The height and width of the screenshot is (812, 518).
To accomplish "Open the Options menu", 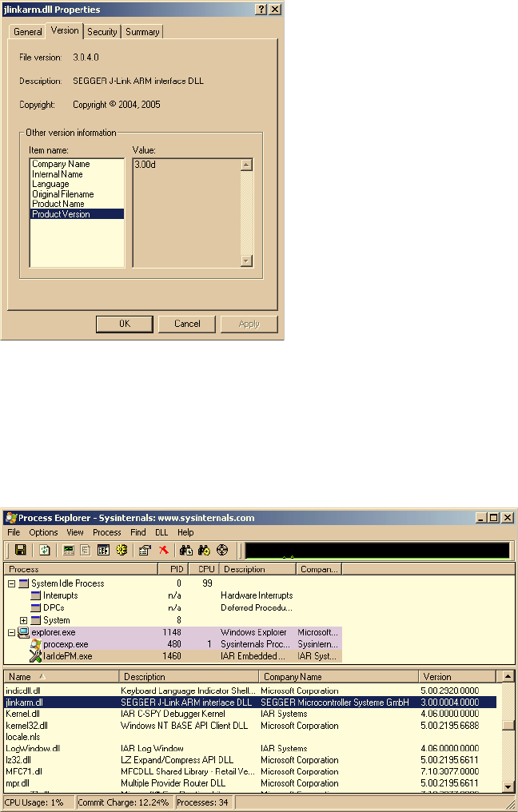I will [43, 532].
